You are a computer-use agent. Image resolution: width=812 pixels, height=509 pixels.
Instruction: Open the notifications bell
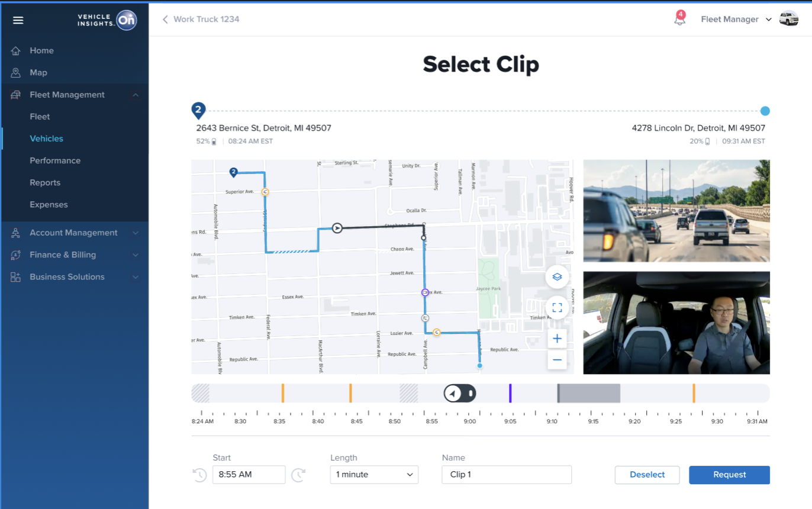679,18
